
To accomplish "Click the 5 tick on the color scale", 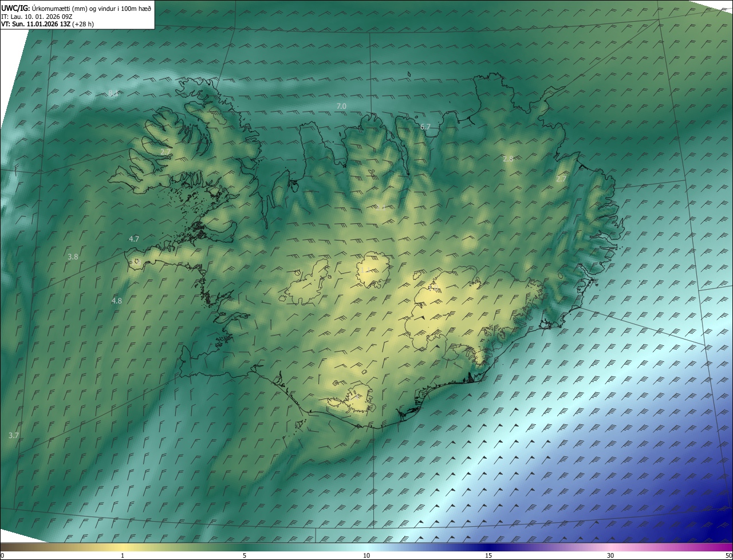I will coord(245,556).
